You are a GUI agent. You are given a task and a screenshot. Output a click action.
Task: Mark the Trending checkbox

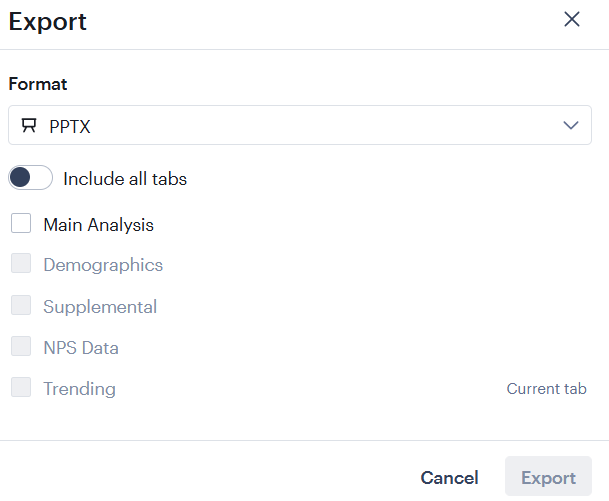pyautogui.click(x=21, y=388)
